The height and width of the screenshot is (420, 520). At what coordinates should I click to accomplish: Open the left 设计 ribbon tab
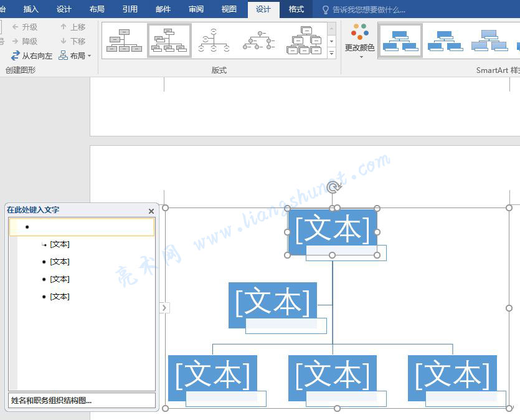[64, 9]
